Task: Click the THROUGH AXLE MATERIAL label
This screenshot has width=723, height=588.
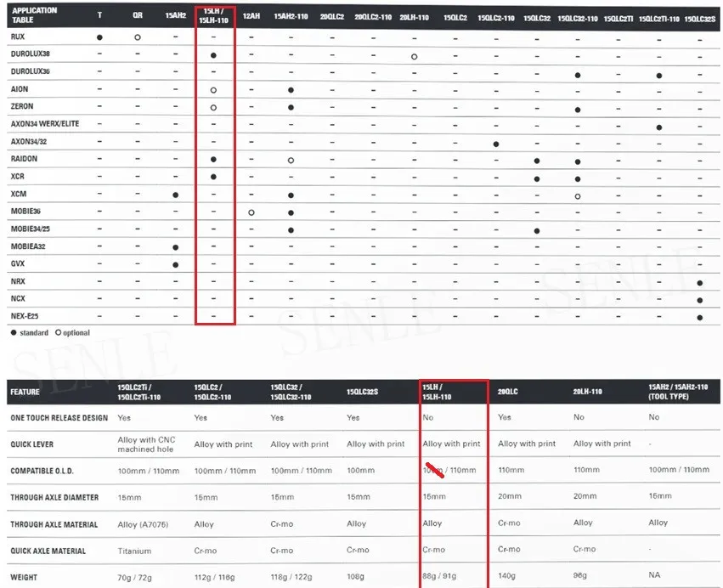Action: point(54,524)
